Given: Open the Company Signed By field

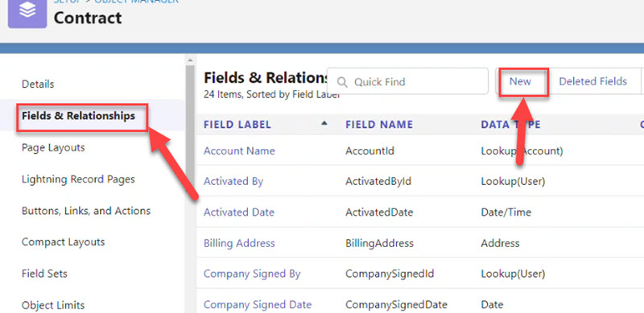Looking at the screenshot, I should point(252,274).
